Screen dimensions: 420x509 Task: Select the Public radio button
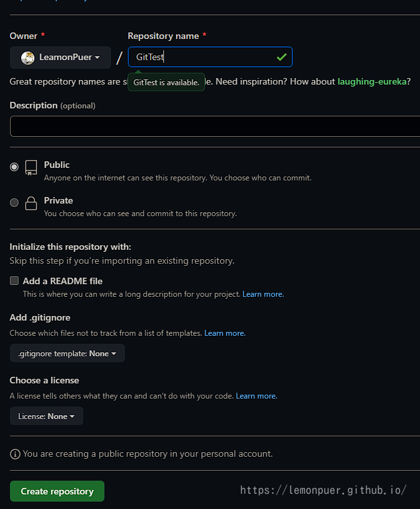point(15,167)
